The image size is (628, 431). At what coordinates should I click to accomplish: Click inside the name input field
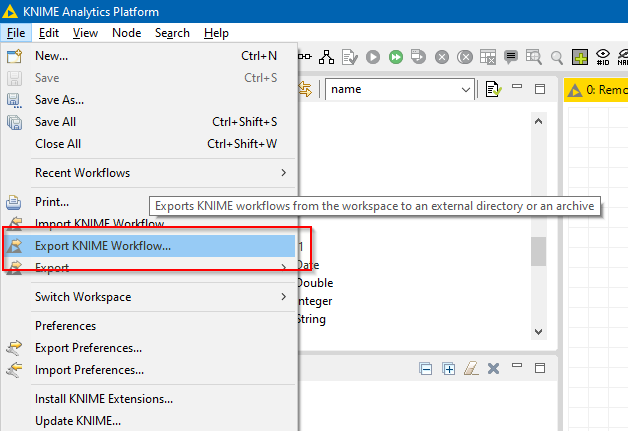click(392, 89)
